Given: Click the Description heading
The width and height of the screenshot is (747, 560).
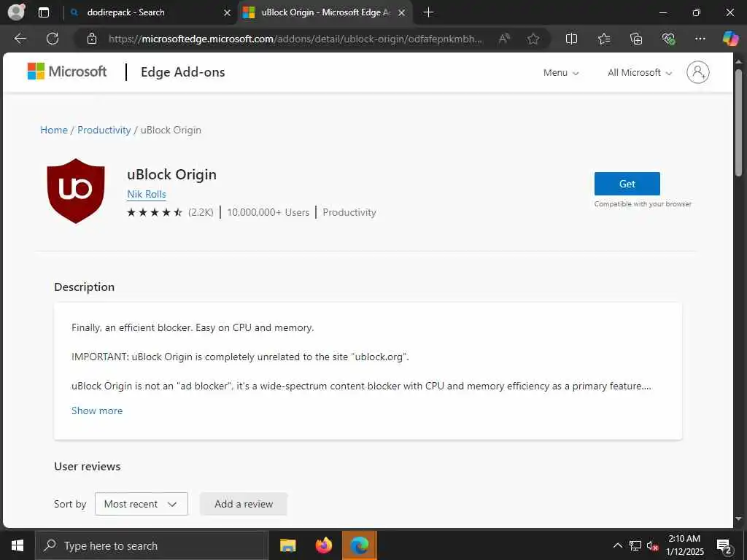Looking at the screenshot, I should [85, 287].
